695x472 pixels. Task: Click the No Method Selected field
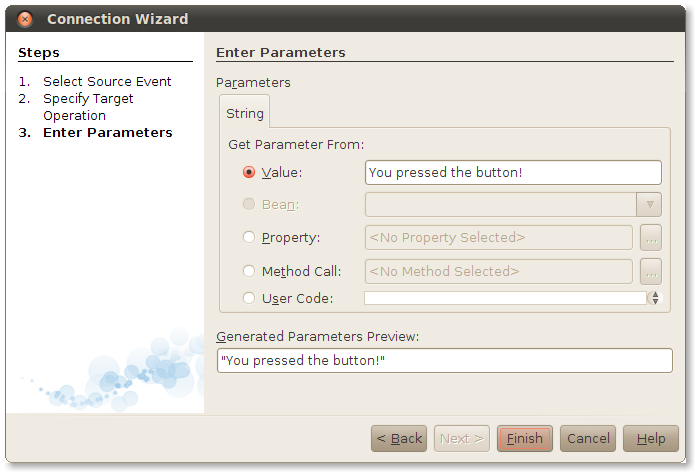click(x=498, y=271)
